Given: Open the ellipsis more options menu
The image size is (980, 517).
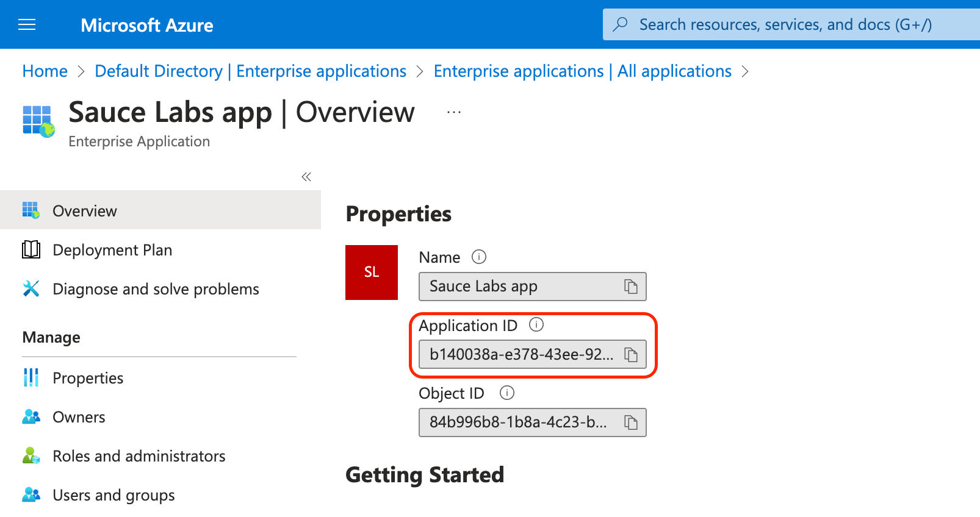Looking at the screenshot, I should point(453,113).
